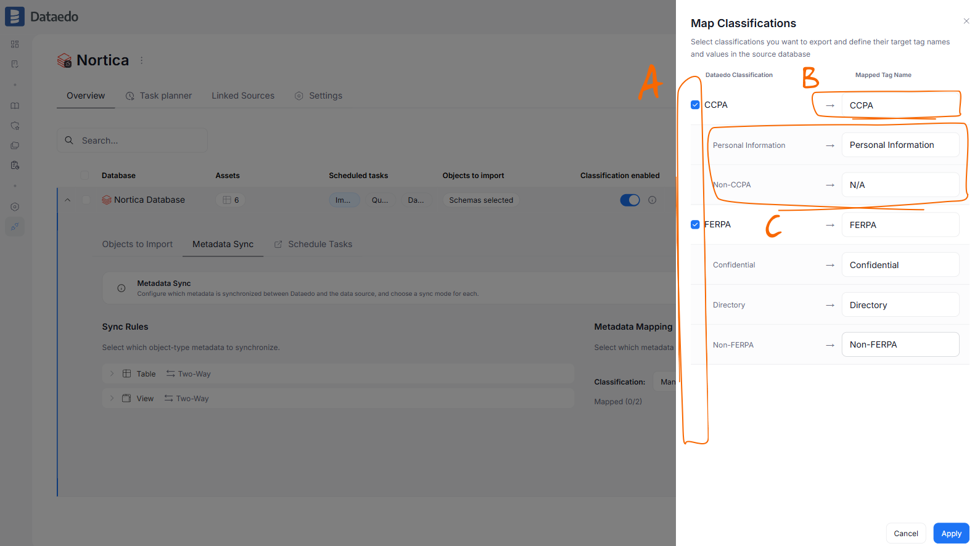Open the plug connections sidebar icon
The height and width of the screenshot is (546, 980).
[x=15, y=227]
